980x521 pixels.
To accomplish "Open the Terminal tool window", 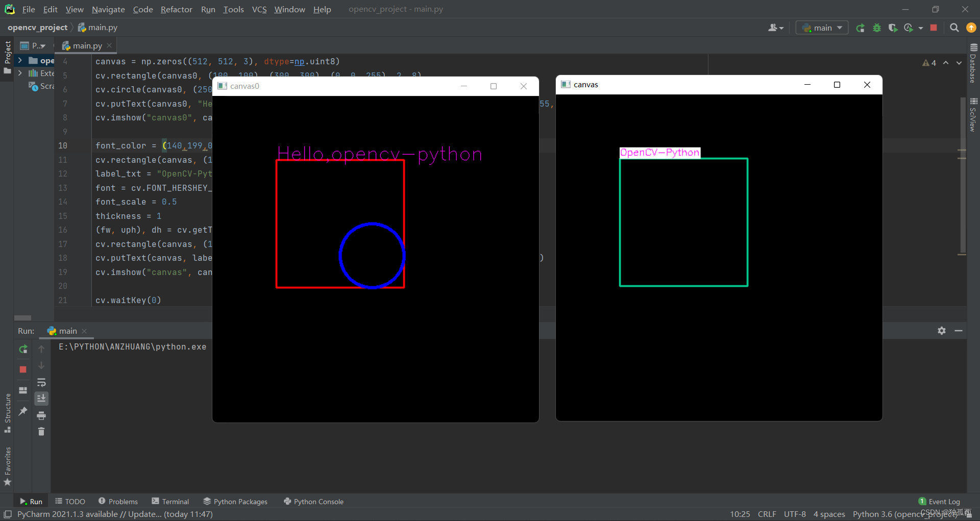I will (170, 502).
